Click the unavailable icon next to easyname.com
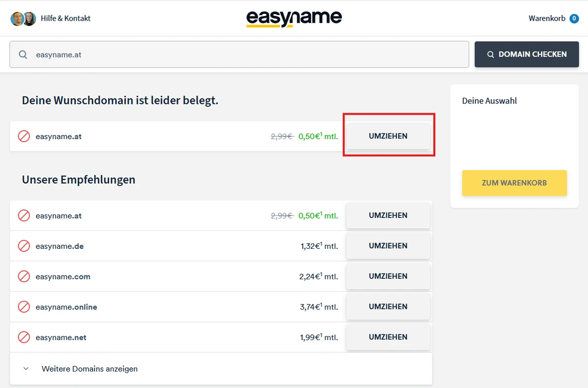The image size is (588, 388). pyautogui.click(x=24, y=276)
